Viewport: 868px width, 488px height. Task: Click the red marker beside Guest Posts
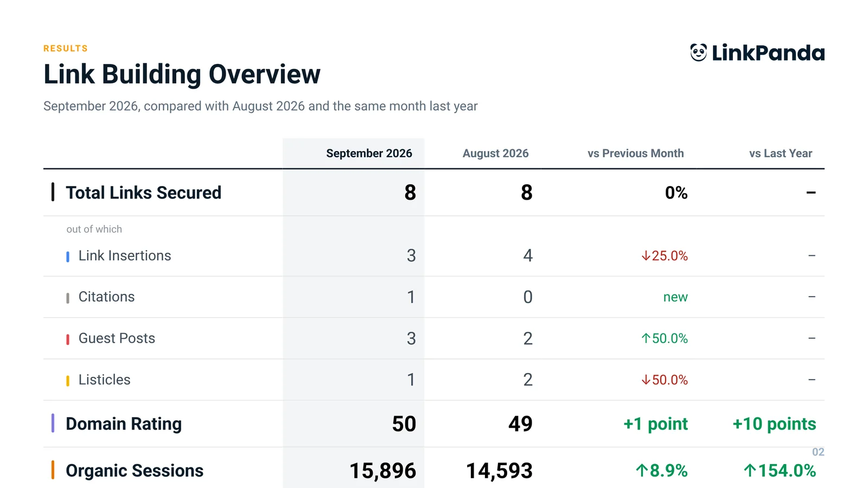[x=68, y=339]
